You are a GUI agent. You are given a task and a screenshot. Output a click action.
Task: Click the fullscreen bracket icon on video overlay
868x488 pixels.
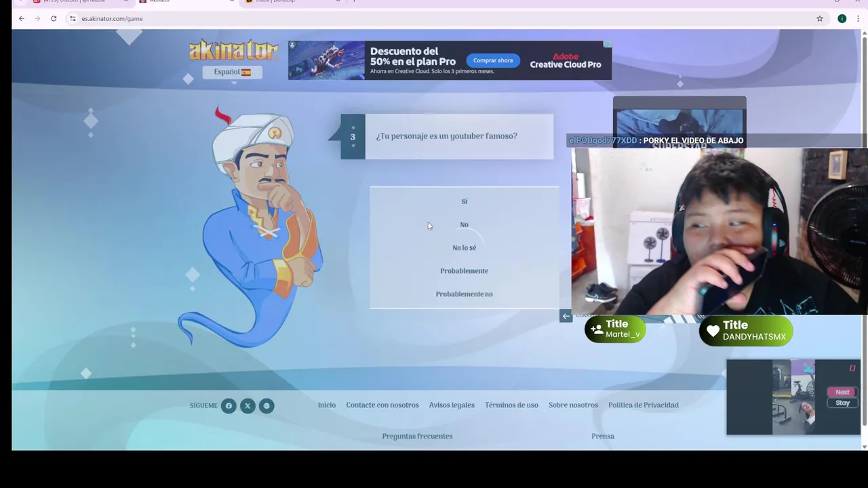click(852, 368)
